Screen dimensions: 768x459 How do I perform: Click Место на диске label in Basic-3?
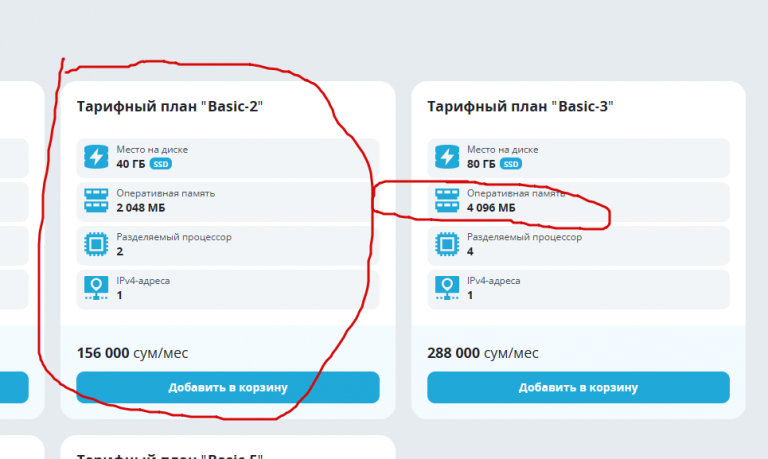click(x=503, y=149)
